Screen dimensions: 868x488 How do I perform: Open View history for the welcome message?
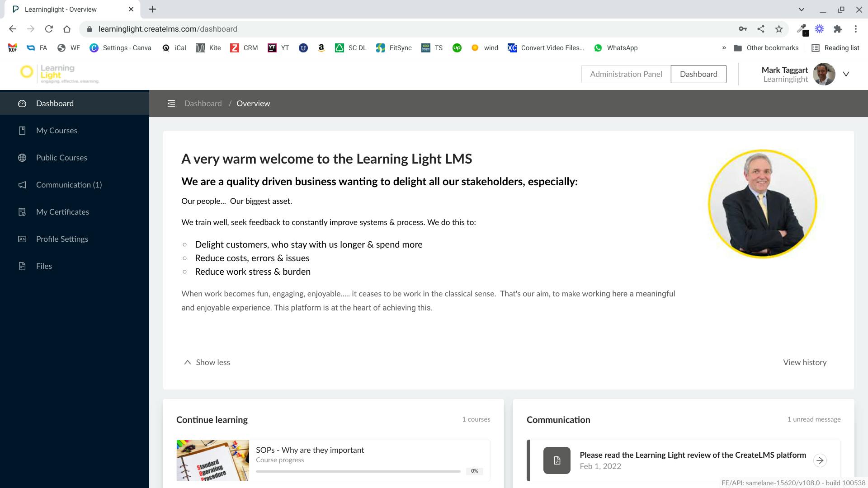coord(804,362)
